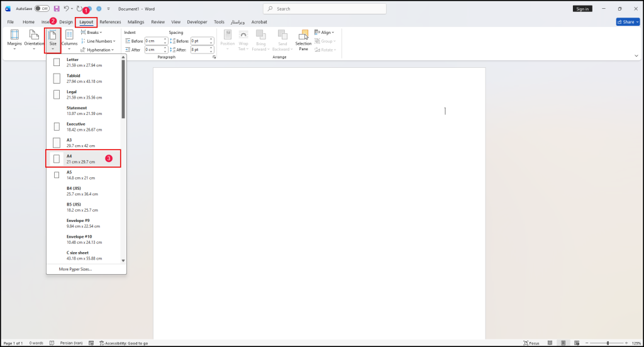The image size is (644, 347).
Task: Open the Columns menu
Action: click(x=69, y=40)
